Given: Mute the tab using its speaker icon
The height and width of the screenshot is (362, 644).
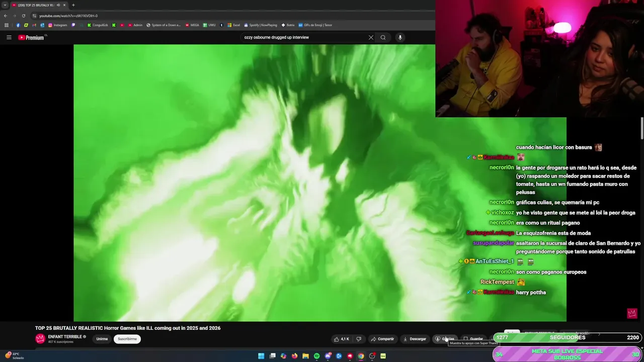Looking at the screenshot, I should point(58,5).
